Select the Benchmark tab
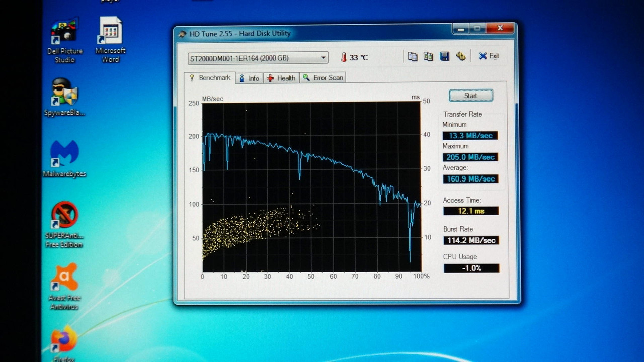644x362 pixels. pyautogui.click(x=210, y=78)
